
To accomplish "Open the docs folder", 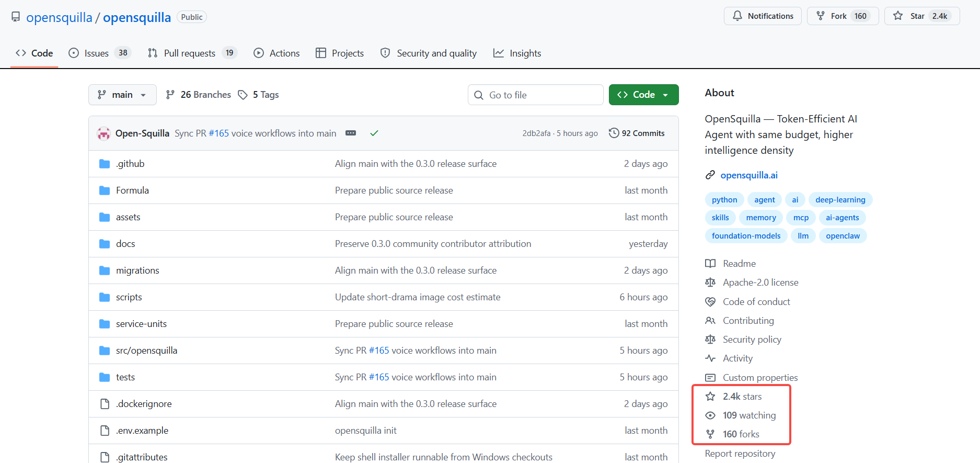I will (125, 244).
